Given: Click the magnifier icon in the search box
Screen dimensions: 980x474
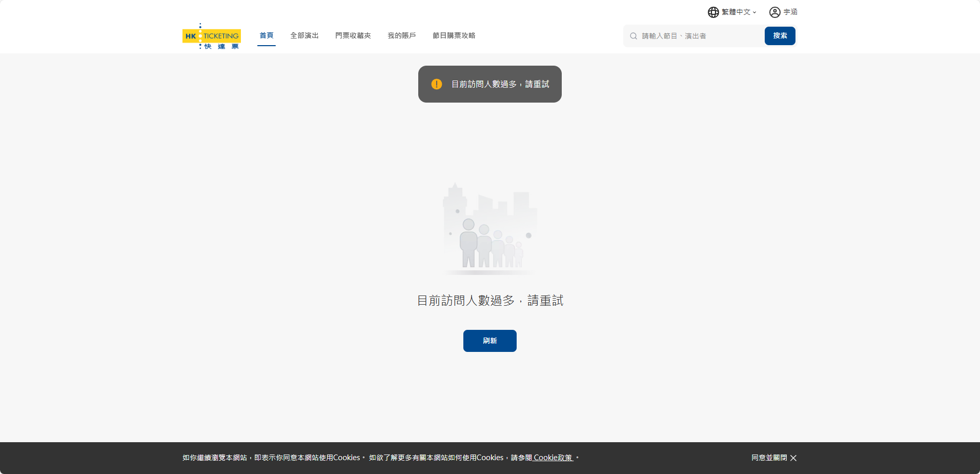Looking at the screenshot, I should [634, 36].
